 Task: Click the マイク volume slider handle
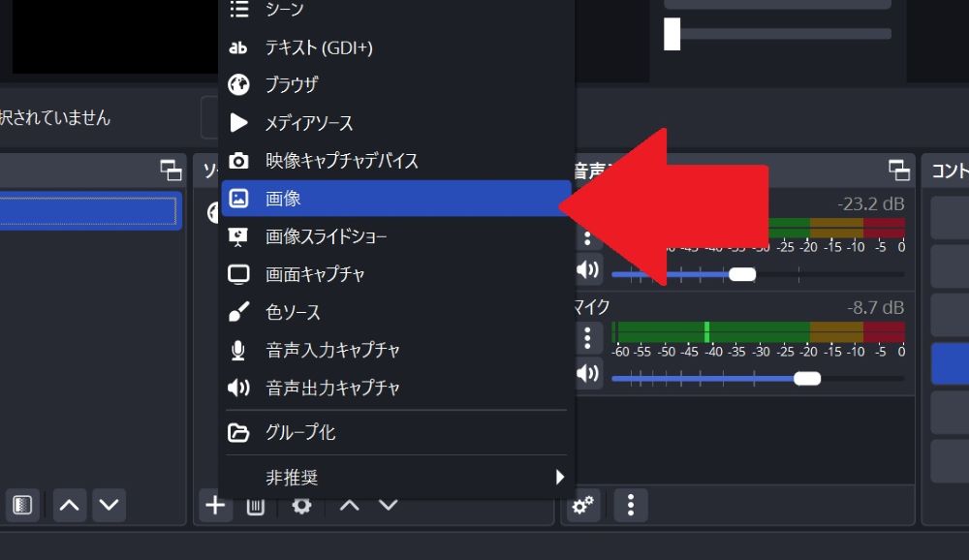tap(806, 379)
